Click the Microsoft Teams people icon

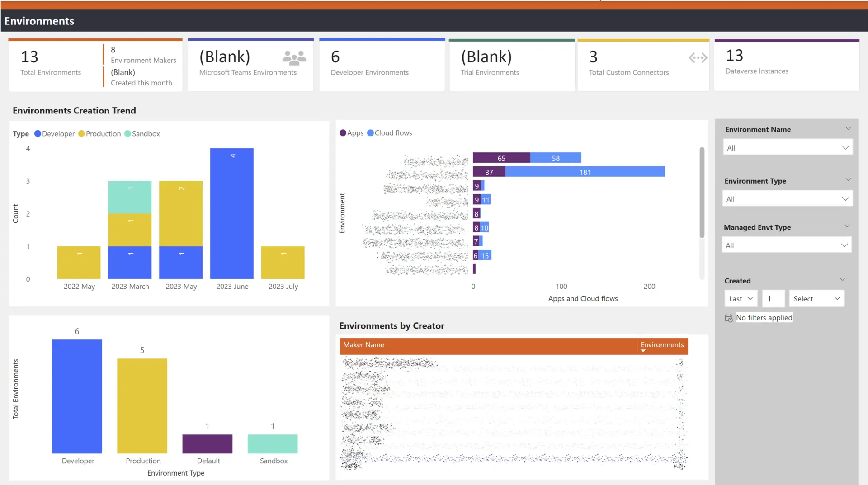294,58
